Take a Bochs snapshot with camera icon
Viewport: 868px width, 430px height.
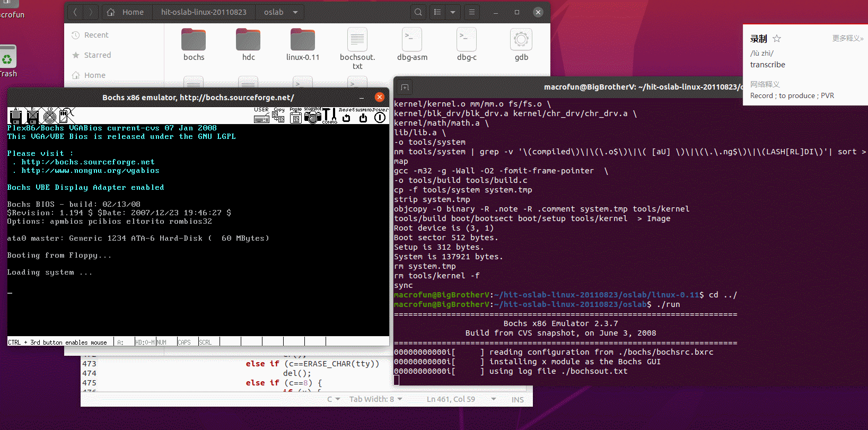click(x=313, y=116)
